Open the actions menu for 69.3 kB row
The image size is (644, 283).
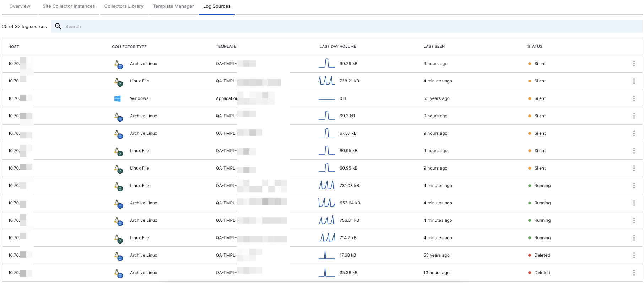tap(634, 116)
